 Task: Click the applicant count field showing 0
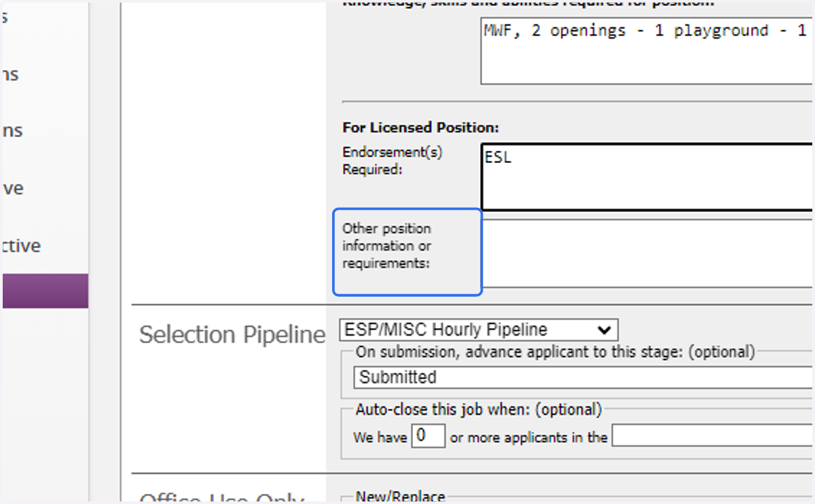(x=429, y=436)
